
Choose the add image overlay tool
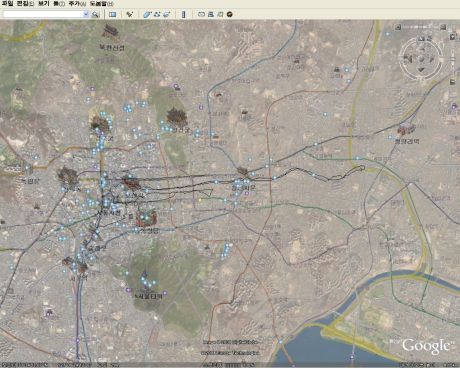167,14
